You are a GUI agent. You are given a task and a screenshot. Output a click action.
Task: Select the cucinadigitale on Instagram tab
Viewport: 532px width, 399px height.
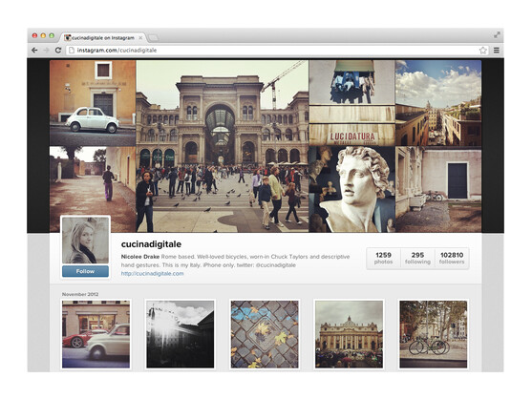[x=103, y=37]
